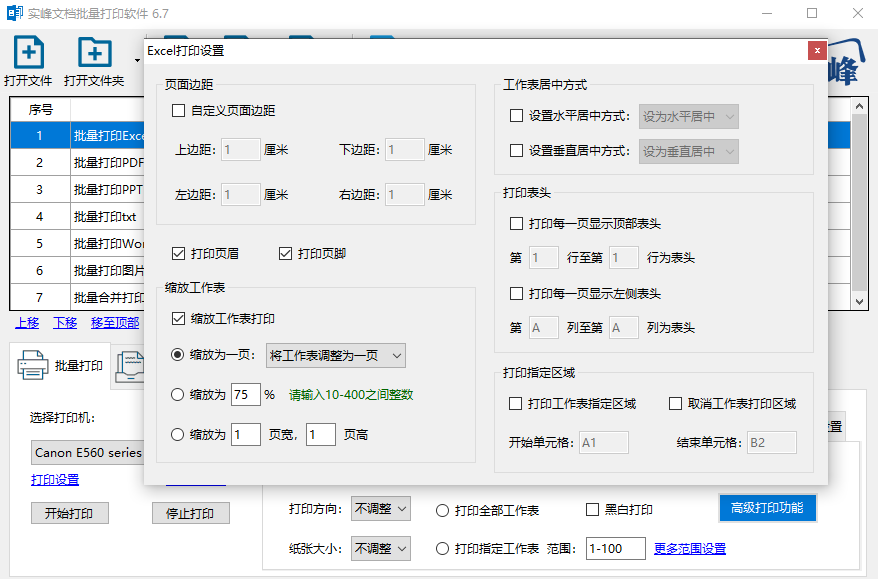878x579 pixels.
Task: Click the 范围 1-100 input field
Action: (615, 549)
